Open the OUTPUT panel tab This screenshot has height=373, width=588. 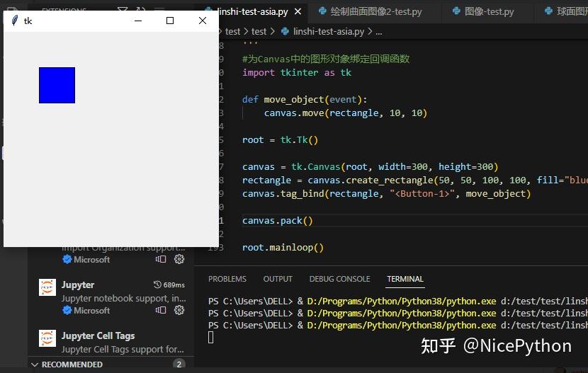(278, 279)
